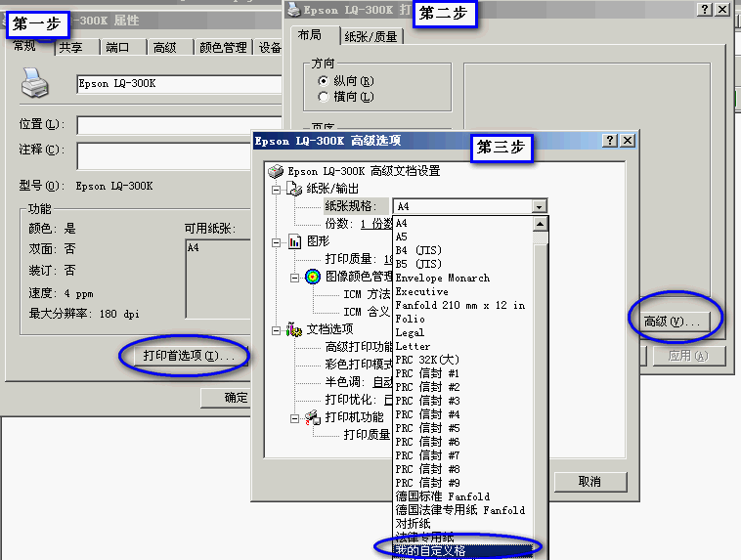Open the 纸张规格 paper size dropdown arrow
This screenshot has height=560, width=741.
(x=539, y=206)
